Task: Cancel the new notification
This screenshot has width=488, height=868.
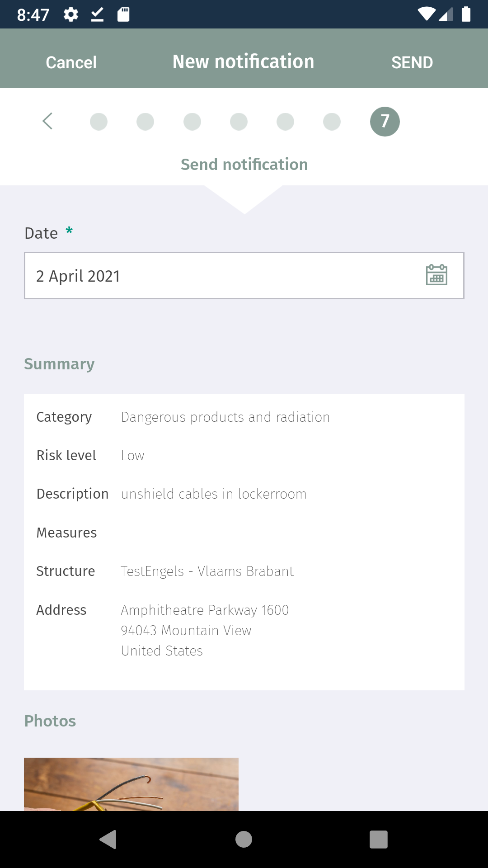Action: tap(71, 62)
